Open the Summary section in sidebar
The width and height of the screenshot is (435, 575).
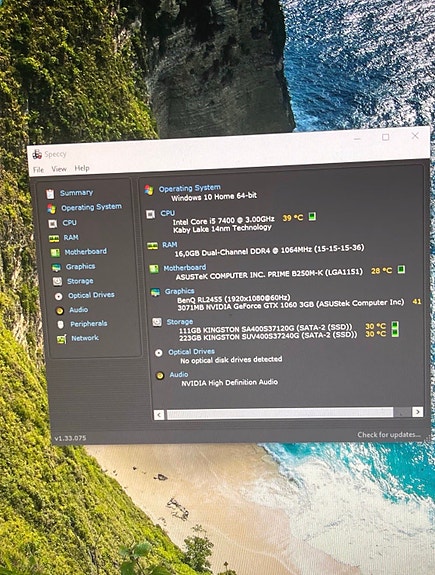(x=76, y=193)
